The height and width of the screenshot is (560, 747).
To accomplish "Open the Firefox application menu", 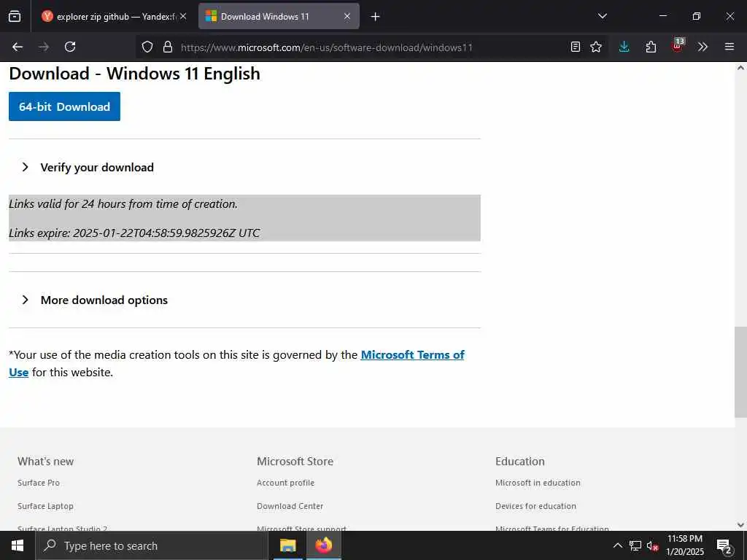I will (x=729, y=47).
